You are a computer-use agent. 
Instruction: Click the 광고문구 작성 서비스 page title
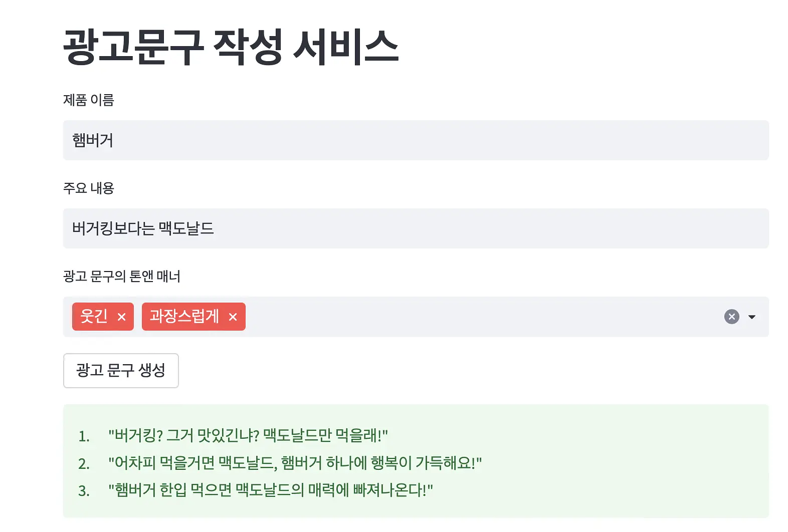coord(231,47)
